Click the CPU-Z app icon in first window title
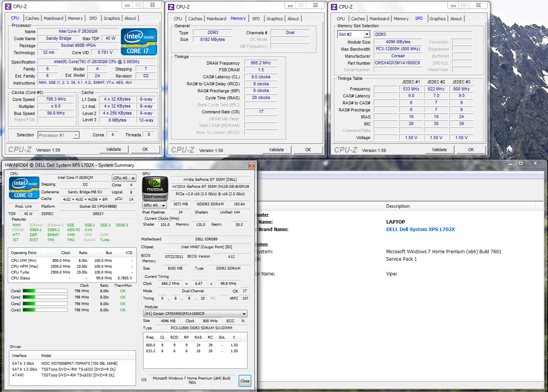This screenshot has height=392, width=548. pyautogui.click(x=8, y=6)
